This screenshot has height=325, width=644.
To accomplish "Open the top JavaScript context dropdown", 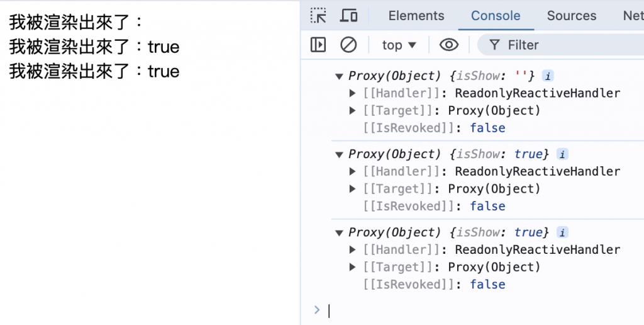I will point(399,45).
